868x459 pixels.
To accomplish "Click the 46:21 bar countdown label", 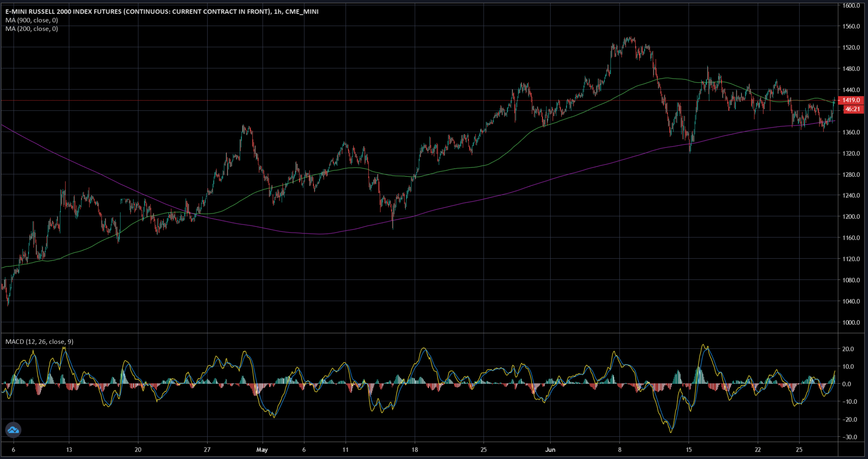I will point(853,109).
